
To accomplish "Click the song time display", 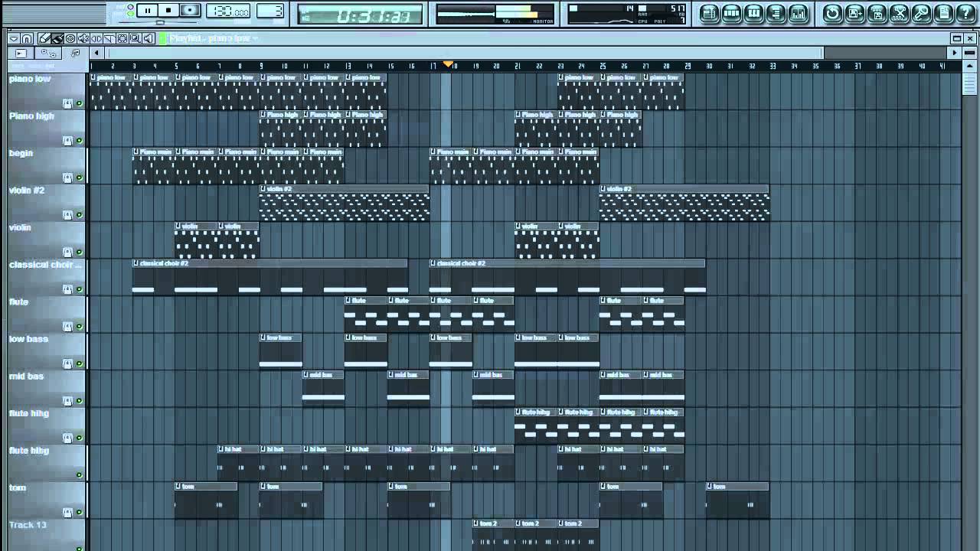I will coord(360,14).
